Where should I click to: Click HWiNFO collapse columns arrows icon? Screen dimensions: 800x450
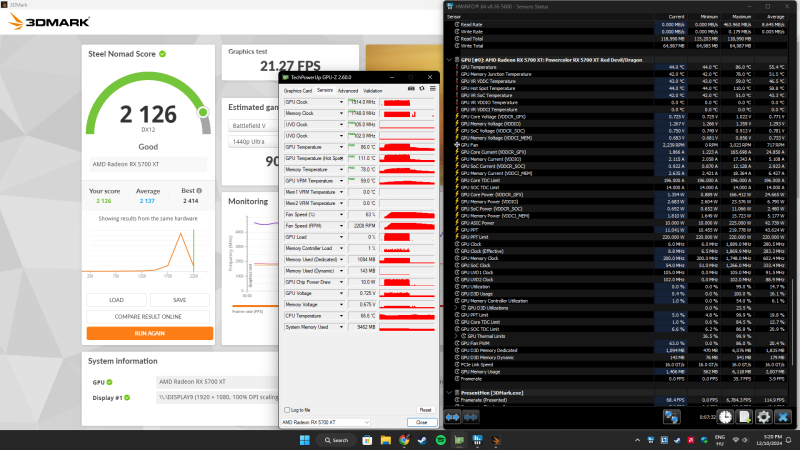click(470, 417)
